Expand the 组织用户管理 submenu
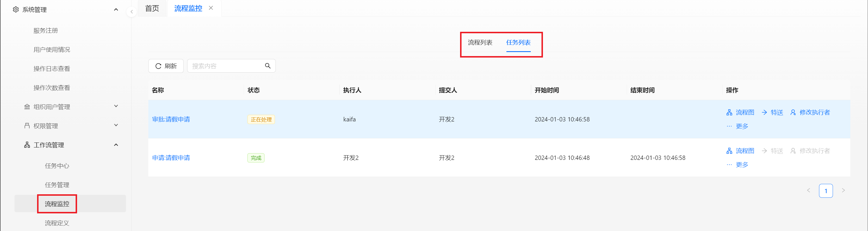The image size is (868, 231). (116, 106)
